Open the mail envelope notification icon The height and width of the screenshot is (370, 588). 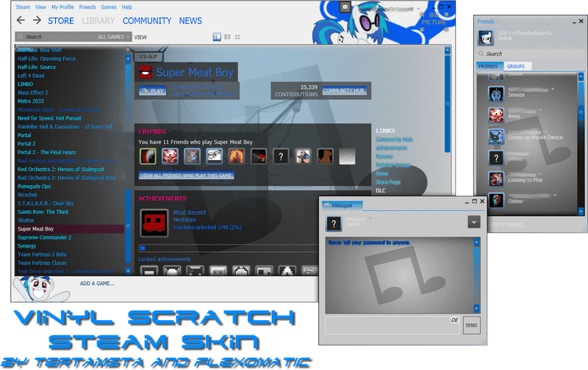coord(345,7)
